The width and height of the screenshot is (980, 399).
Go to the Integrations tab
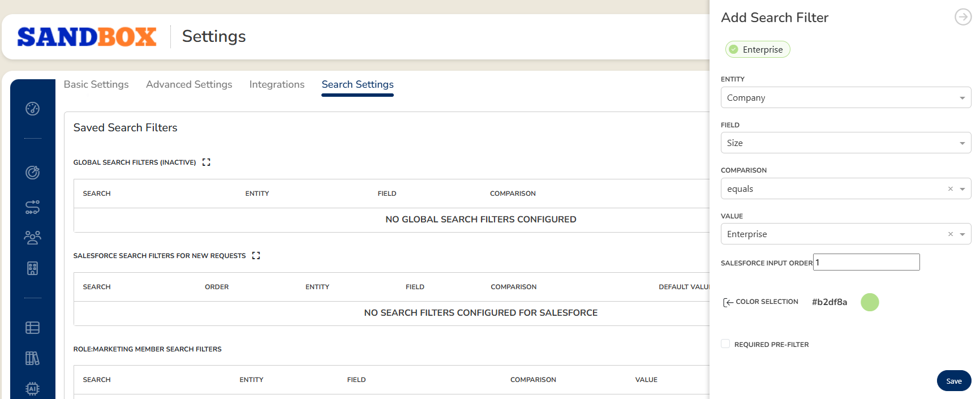click(277, 84)
